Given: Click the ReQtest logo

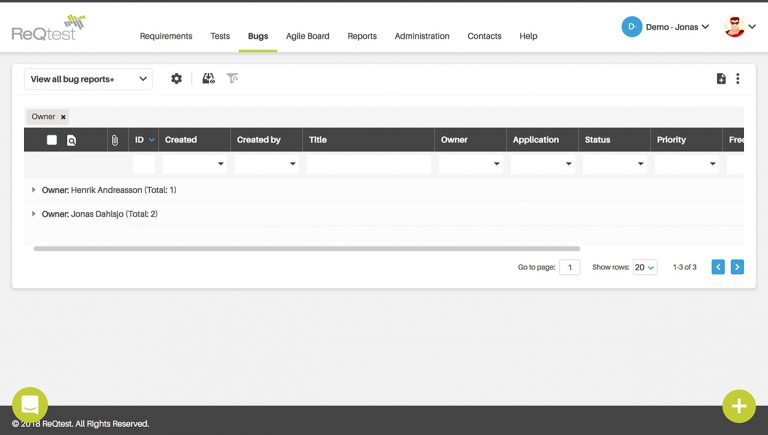Looking at the screenshot, I should click(48, 28).
